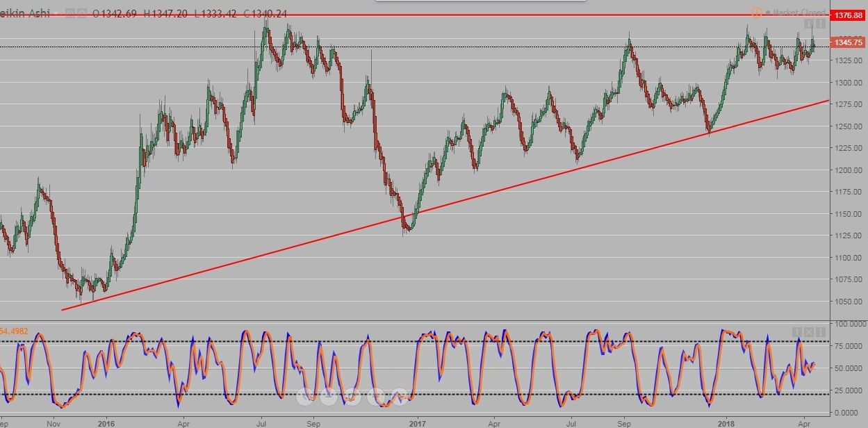The height and width of the screenshot is (428, 868).
Task: Click third round chart navigation button
Action: tap(352, 397)
